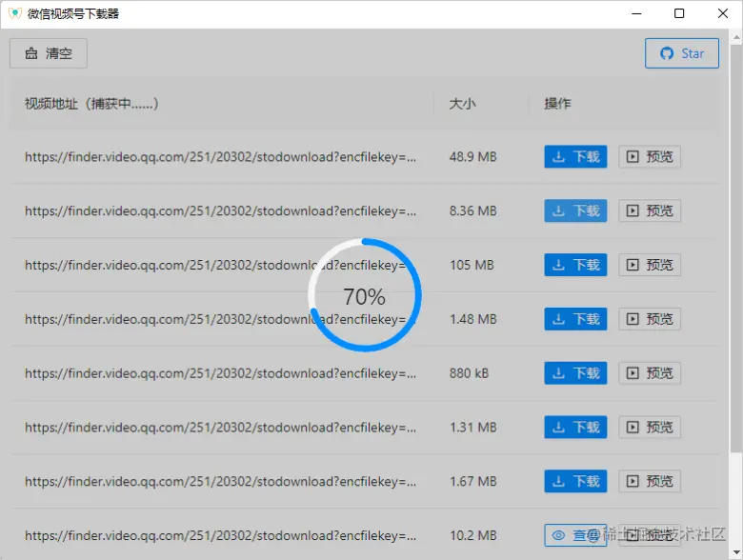The height and width of the screenshot is (560, 743).
Task: Click the 105 MB size cell
Action: 472,265
